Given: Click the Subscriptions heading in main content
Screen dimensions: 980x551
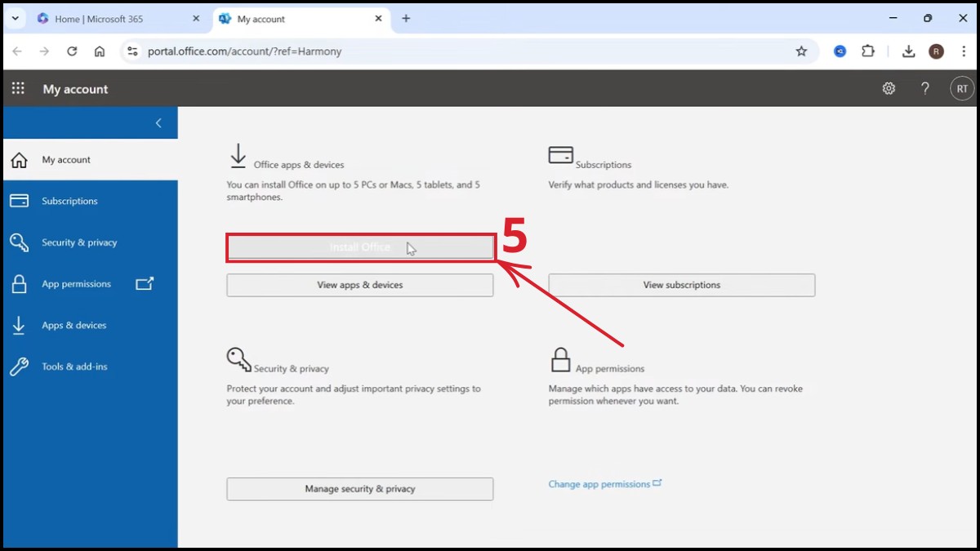Looking at the screenshot, I should click(604, 165).
